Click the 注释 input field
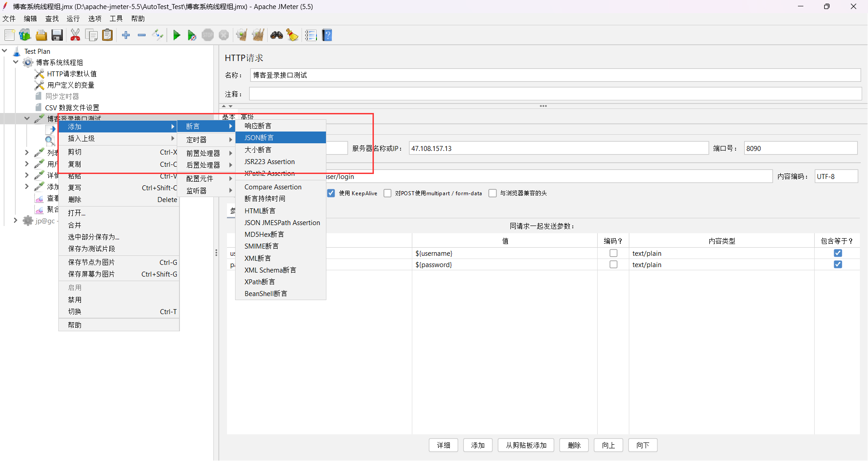This screenshot has height=461, width=868. (x=556, y=94)
